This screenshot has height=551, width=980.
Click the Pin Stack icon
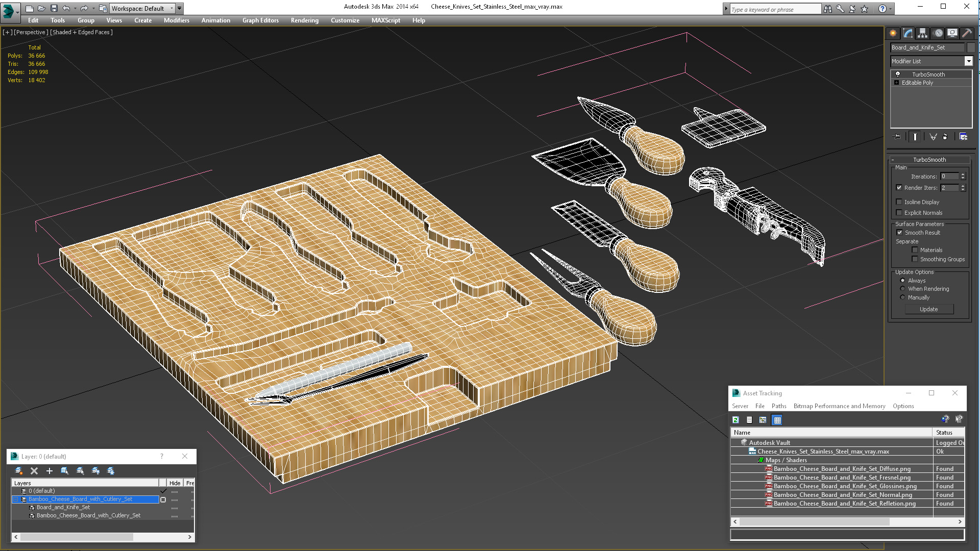click(x=897, y=137)
